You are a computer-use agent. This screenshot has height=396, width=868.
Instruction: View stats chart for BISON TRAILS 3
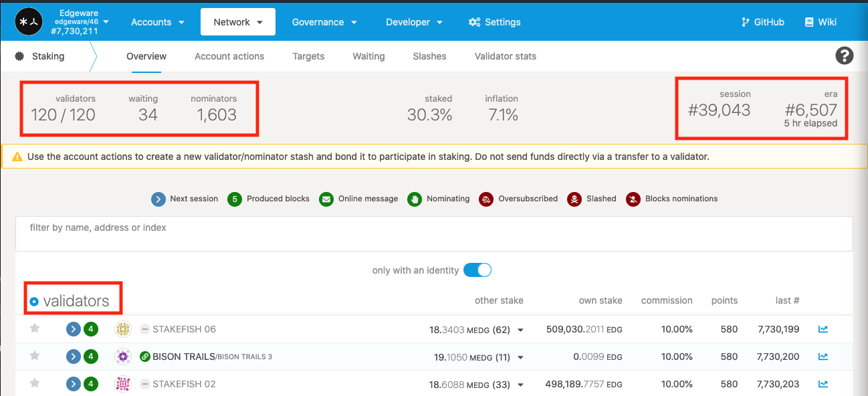tap(823, 357)
